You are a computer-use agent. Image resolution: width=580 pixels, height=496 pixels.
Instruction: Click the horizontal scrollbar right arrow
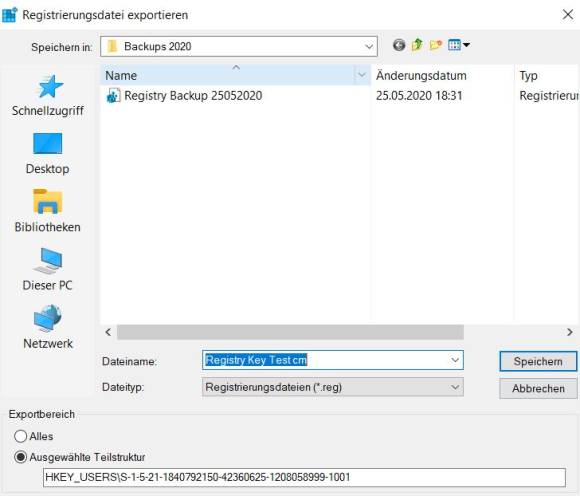click(570, 332)
